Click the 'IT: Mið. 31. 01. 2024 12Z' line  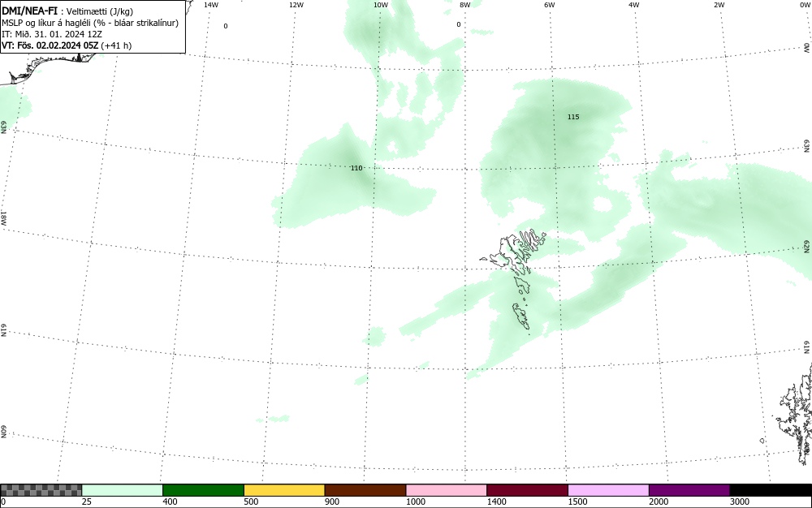[x=52, y=34]
